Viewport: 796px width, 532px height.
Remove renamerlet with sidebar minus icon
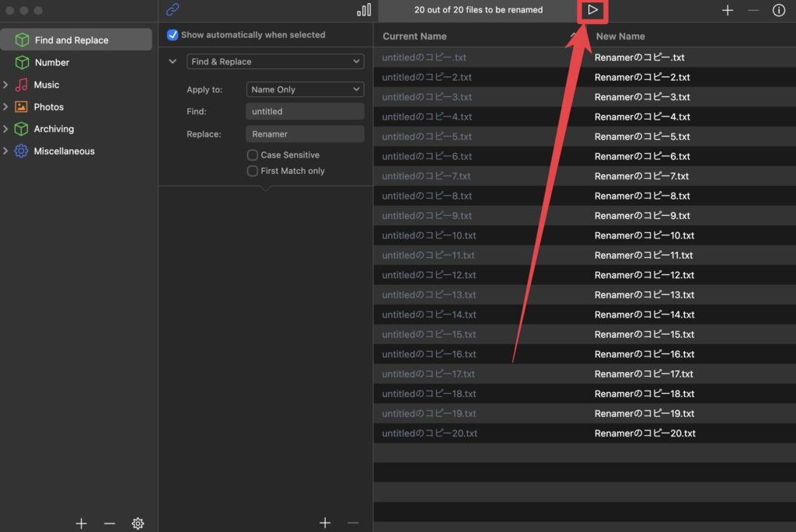110,523
